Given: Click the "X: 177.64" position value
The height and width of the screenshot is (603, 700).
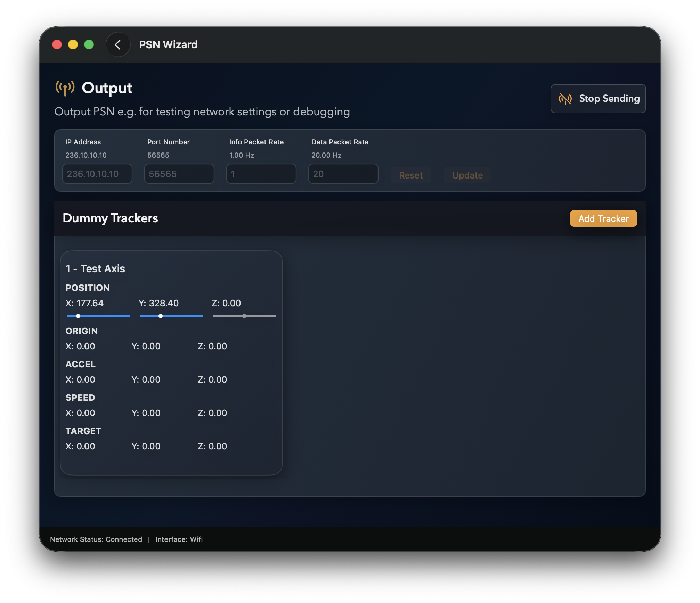Looking at the screenshot, I should click(84, 303).
